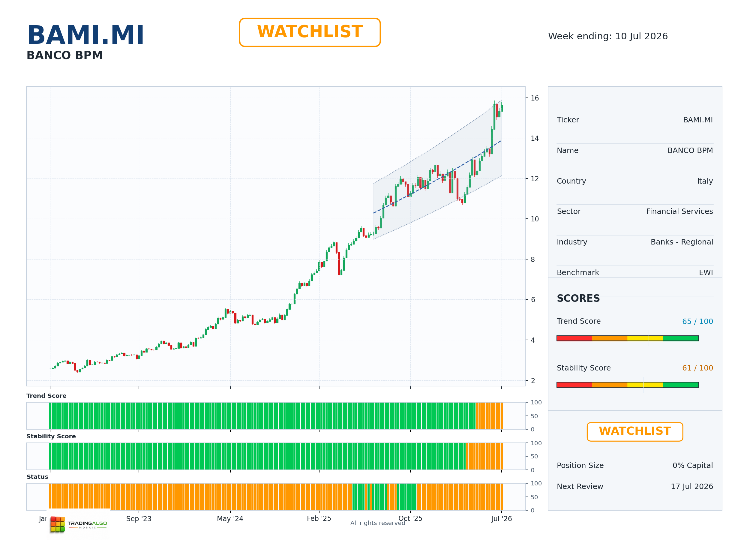Screen dimensions: 756x540
Task: Click the 'Jul '26' x-axis label
Action: click(x=501, y=518)
